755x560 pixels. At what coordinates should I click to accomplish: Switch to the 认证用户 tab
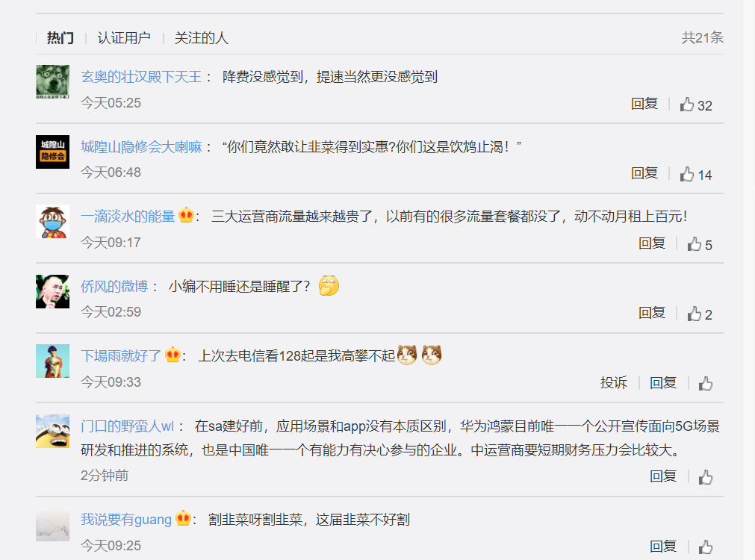pyautogui.click(x=124, y=37)
